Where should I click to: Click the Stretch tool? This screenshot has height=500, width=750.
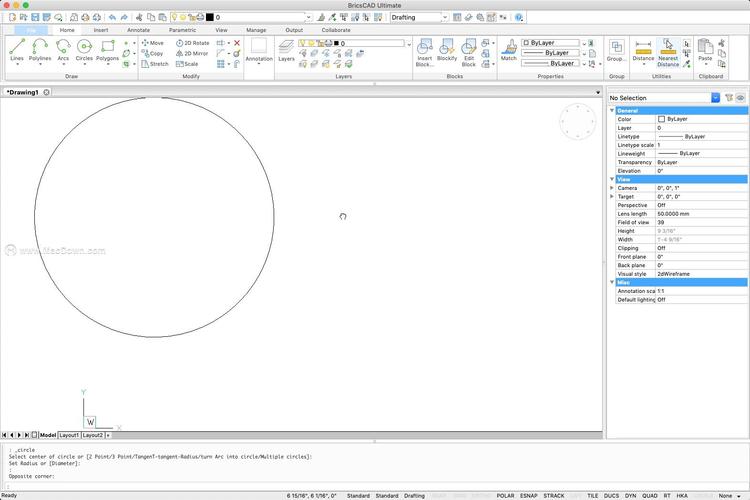[x=155, y=64]
